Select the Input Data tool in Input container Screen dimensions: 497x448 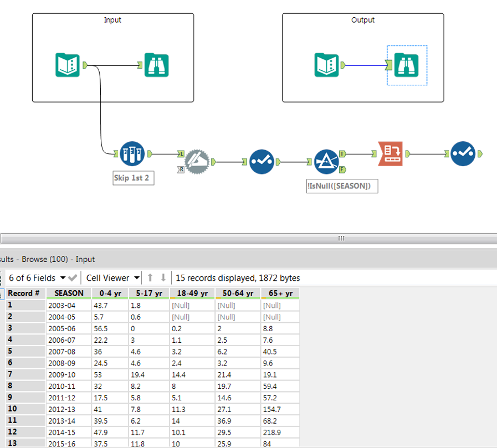67,65
